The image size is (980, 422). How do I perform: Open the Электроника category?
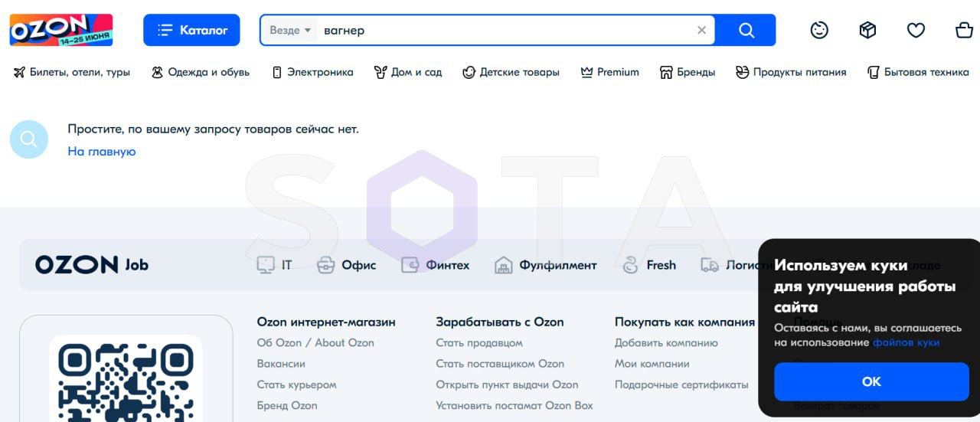click(x=313, y=72)
